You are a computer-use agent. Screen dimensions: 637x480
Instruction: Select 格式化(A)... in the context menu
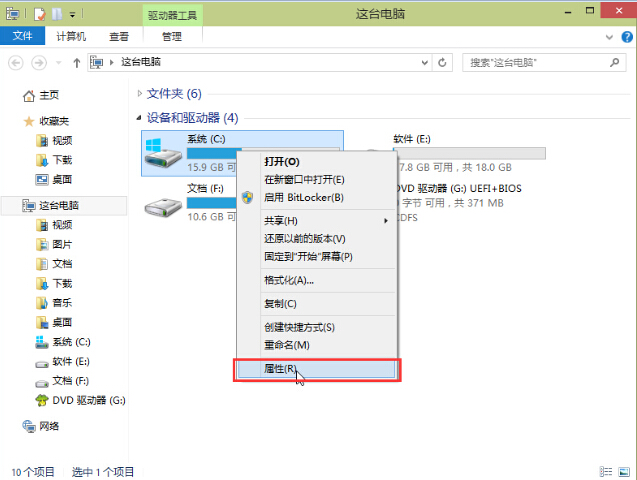tap(289, 280)
